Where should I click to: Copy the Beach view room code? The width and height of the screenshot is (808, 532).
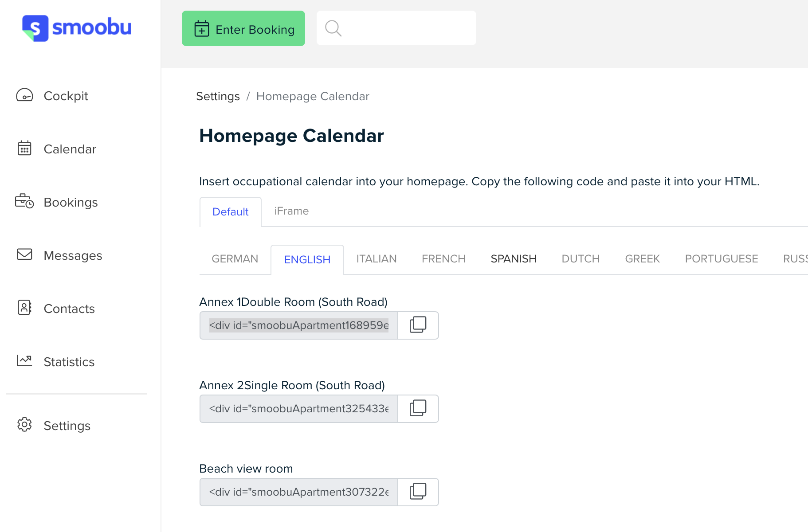point(418,492)
